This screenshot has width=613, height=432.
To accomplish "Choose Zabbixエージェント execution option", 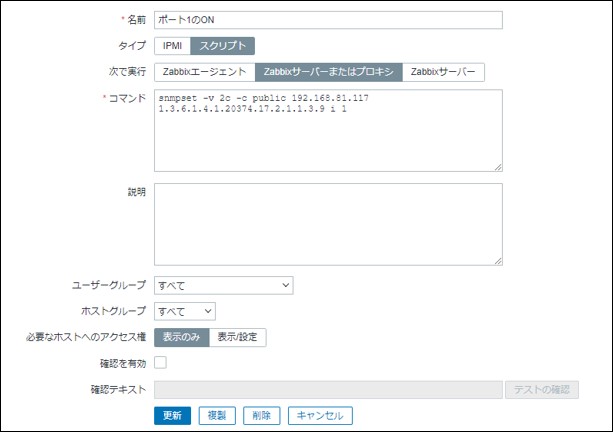I will (204, 72).
